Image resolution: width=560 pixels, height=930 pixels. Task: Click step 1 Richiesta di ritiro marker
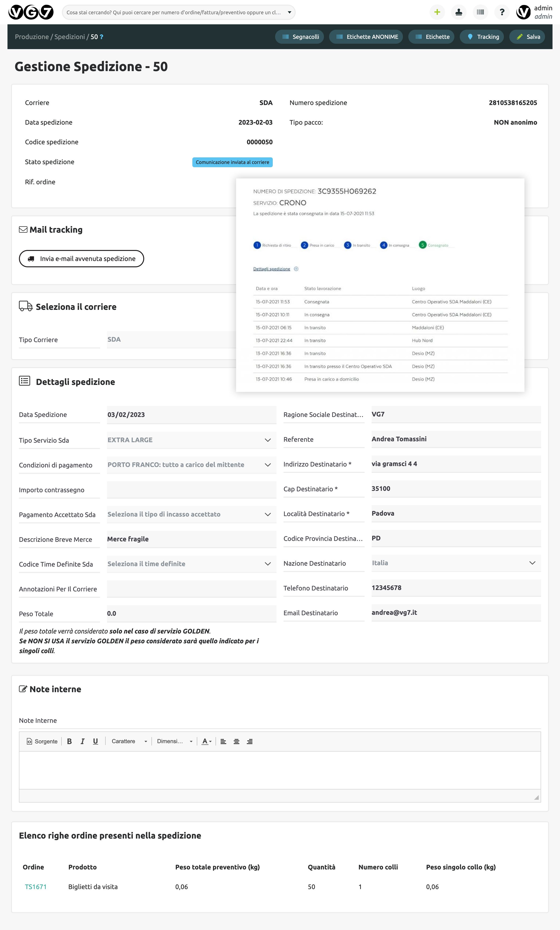coord(257,245)
